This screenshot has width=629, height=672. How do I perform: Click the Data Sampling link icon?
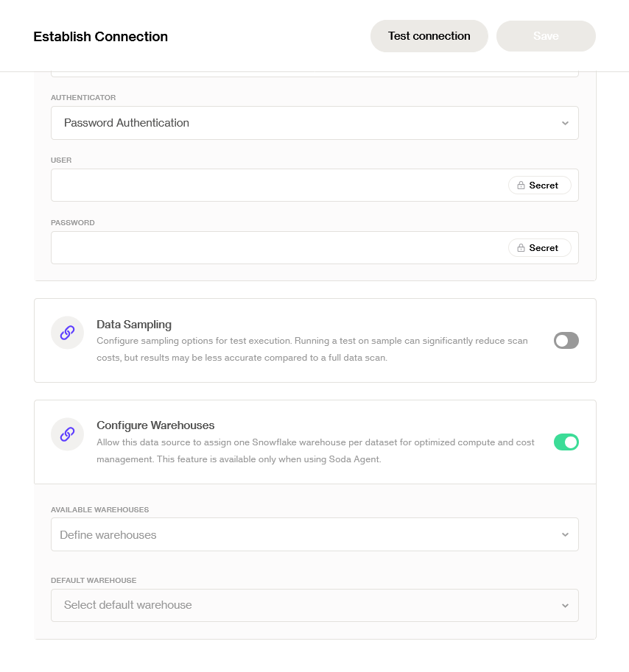pyautogui.click(x=67, y=333)
